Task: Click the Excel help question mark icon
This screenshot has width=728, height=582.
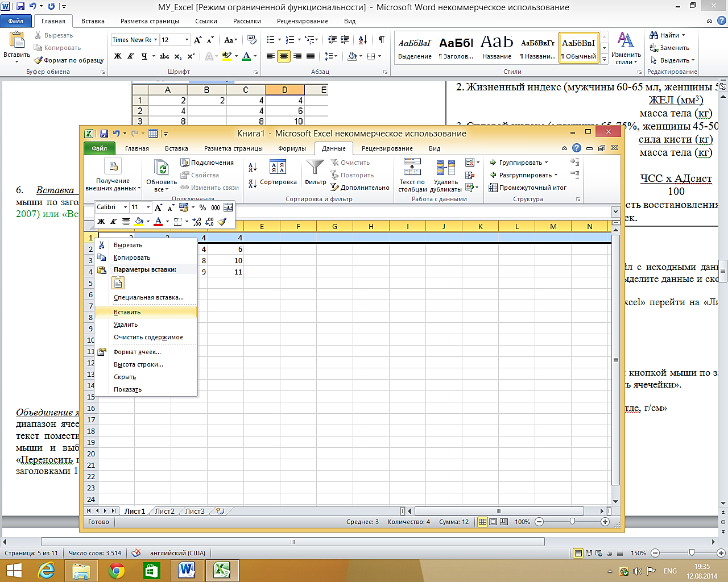Action: [577, 148]
